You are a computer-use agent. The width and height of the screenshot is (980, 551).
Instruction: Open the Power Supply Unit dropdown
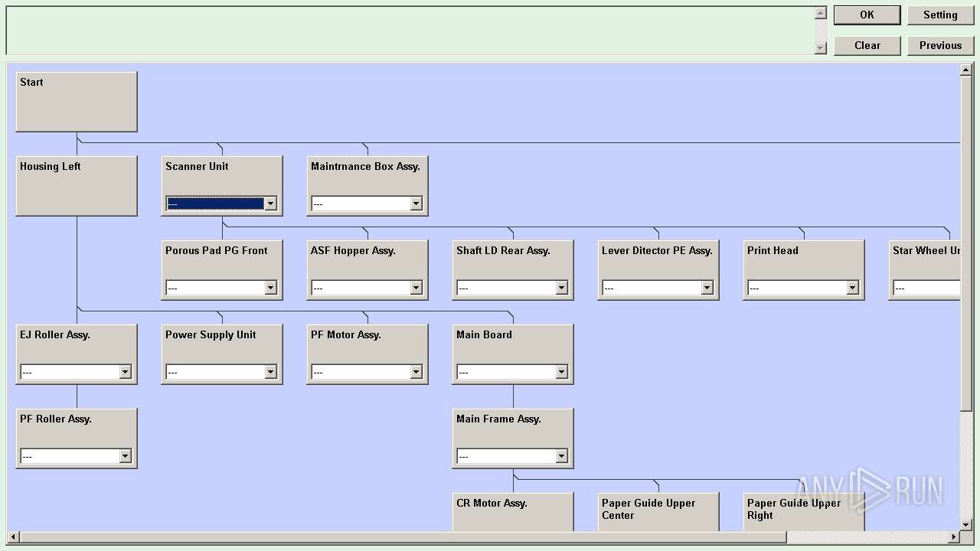(x=269, y=372)
